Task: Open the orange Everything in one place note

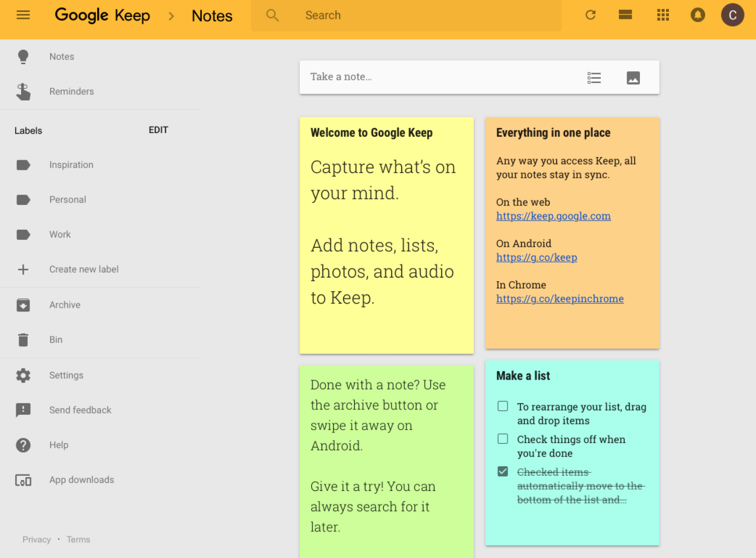Action: [x=572, y=233]
